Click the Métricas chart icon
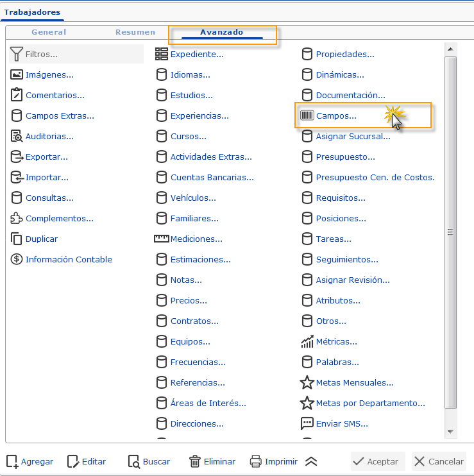Viewport: 474px width, 476px height. click(307, 342)
